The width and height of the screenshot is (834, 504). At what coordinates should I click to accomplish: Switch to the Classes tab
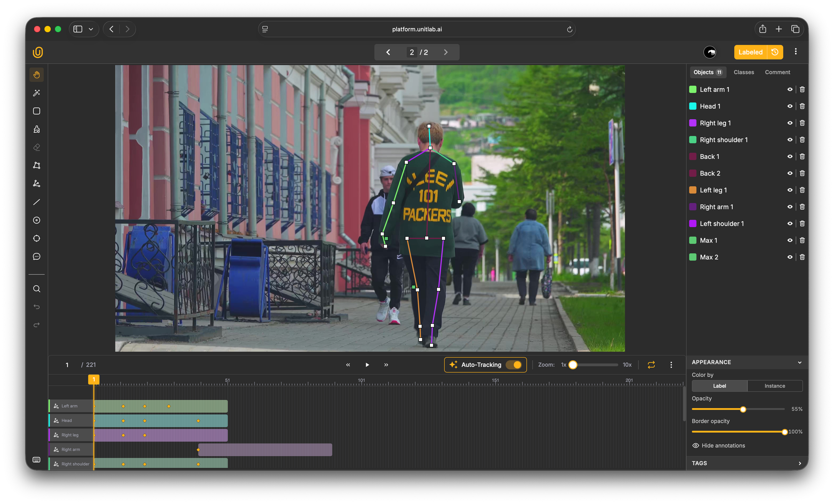(744, 72)
